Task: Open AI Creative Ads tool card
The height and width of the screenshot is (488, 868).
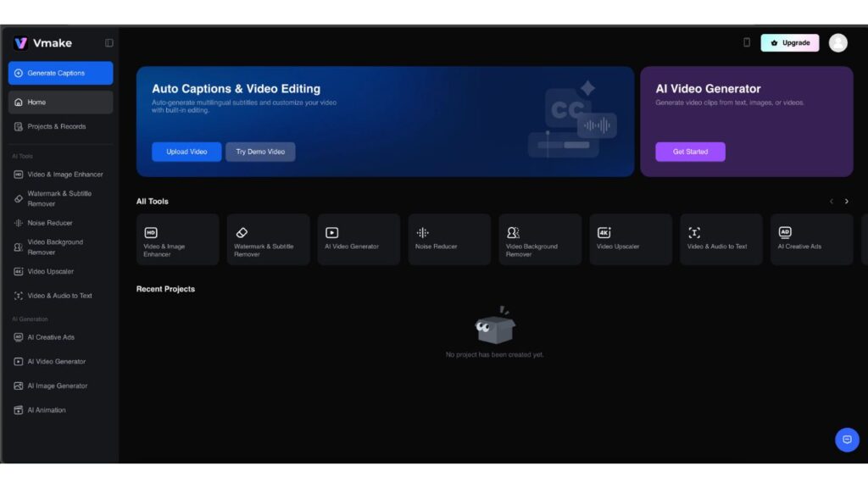Action: pyautogui.click(x=811, y=240)
